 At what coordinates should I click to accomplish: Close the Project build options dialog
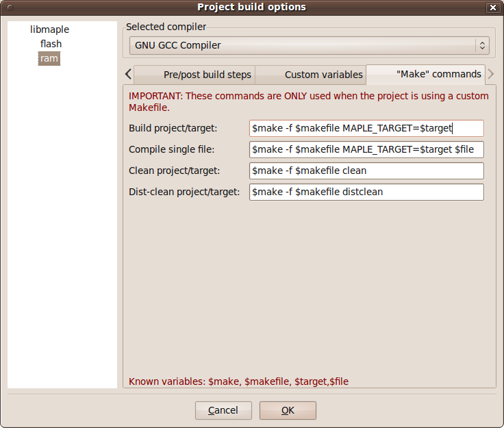click(492, 8)
